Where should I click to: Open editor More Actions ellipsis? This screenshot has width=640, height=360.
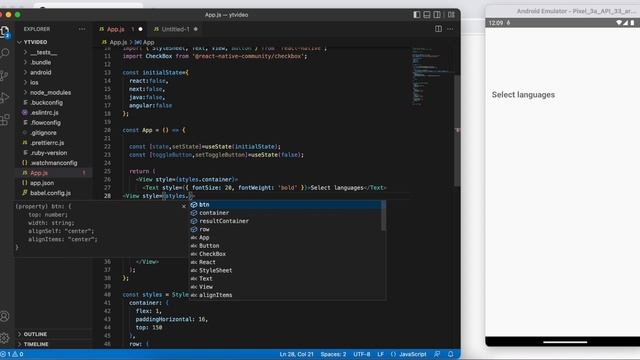click(x=450, y=29)
